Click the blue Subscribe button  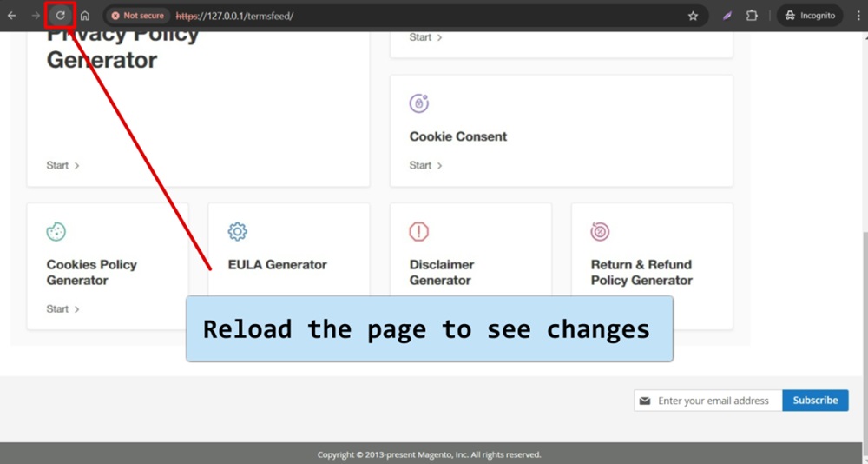click(x=815, y=401)
